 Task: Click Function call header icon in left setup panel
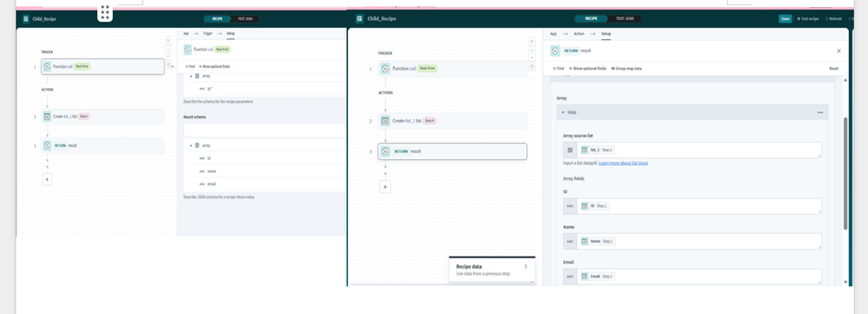tap(188, 50)
